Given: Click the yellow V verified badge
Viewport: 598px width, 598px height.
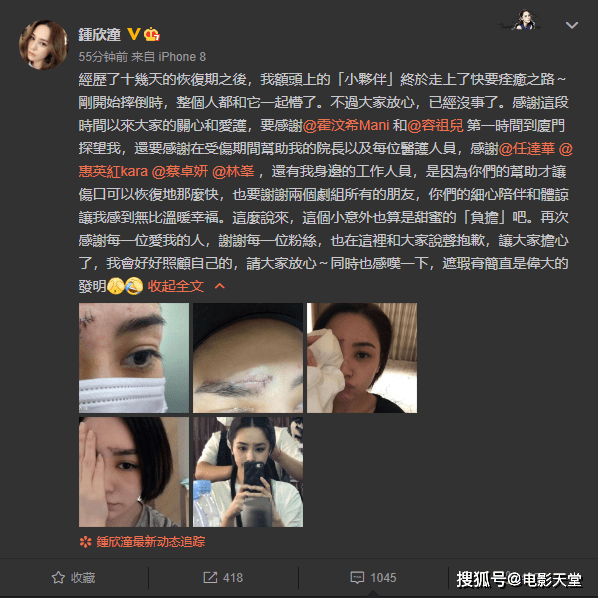Looking at the screenshot, I should tap(133, 34).
